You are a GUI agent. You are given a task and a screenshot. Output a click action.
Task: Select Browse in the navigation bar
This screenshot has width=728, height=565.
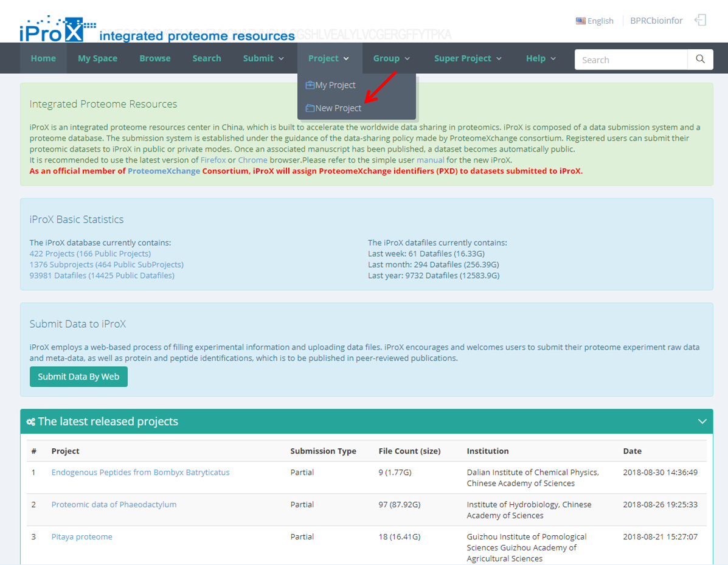click(x=155, y=58)
